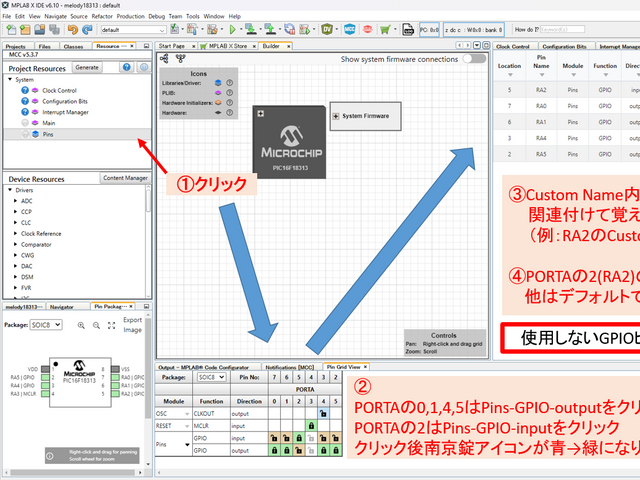
Task: Collapse the Drivers tree node
Action: [x=10, y=190]
